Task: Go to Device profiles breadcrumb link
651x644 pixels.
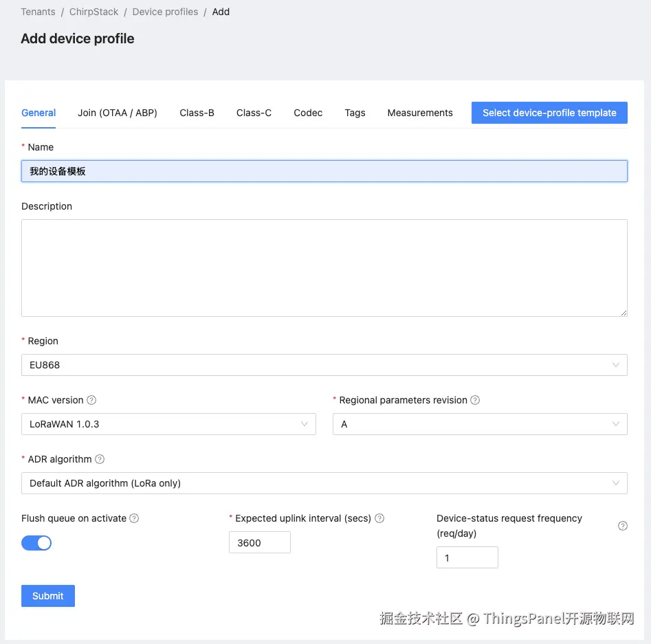Action: coord(165,12)
